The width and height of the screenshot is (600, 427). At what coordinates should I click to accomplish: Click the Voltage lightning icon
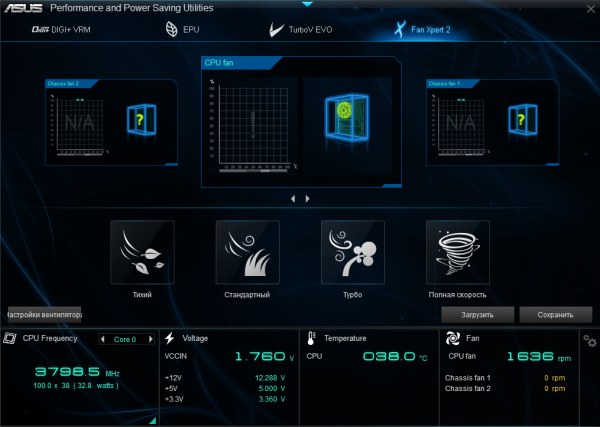(170, 338)
